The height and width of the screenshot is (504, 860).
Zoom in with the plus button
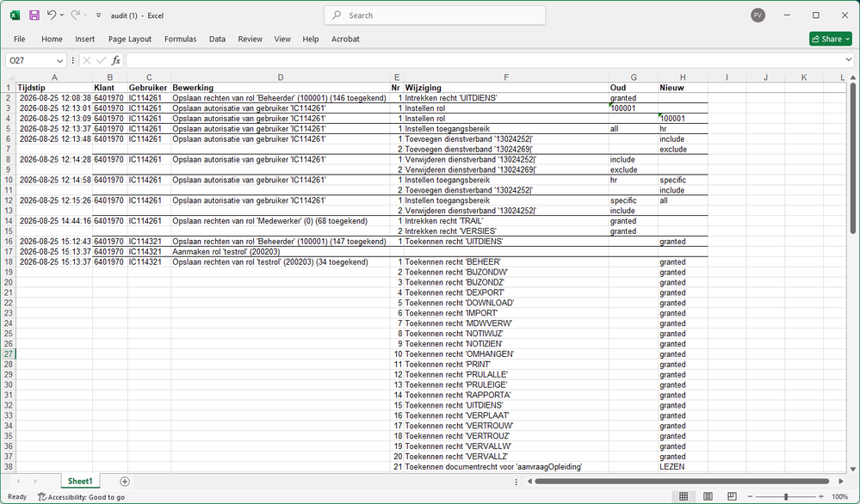point(821,496)
